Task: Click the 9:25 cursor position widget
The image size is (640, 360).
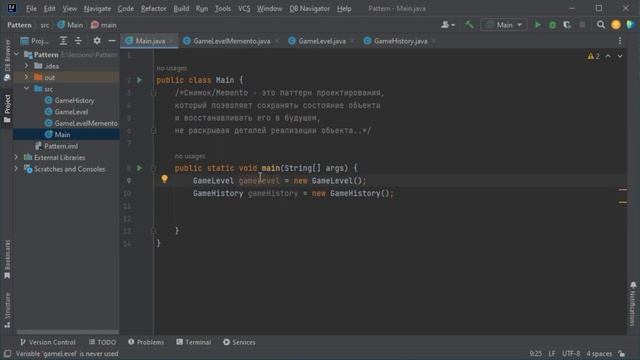Action: pyautogui.click(x=536, y=353)
